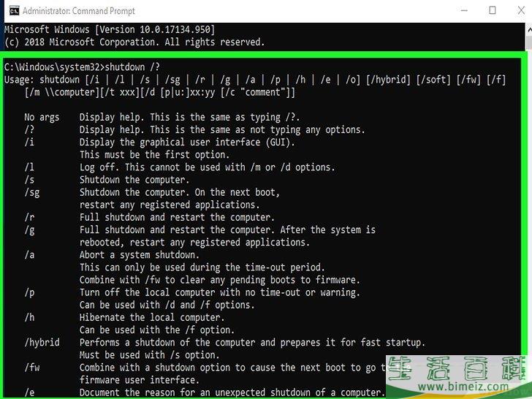The width and height of the screenshot is (532, 399).
Task: Click the typed command 'shutdown /?'
Action: (x=132, y=67)
